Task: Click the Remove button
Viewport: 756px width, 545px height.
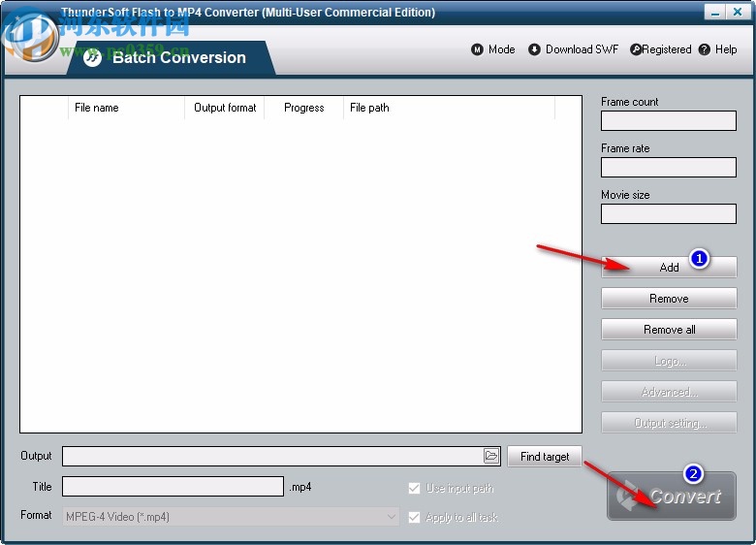Action: 669,299
